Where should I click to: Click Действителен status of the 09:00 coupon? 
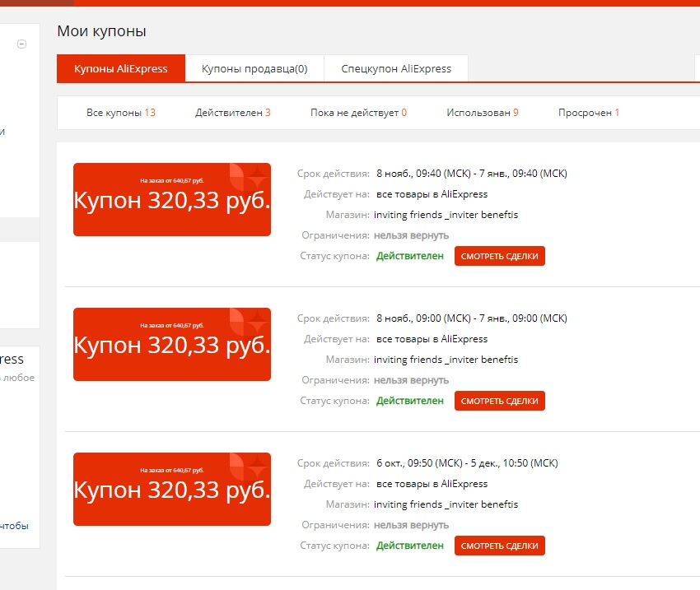[410, 401]
